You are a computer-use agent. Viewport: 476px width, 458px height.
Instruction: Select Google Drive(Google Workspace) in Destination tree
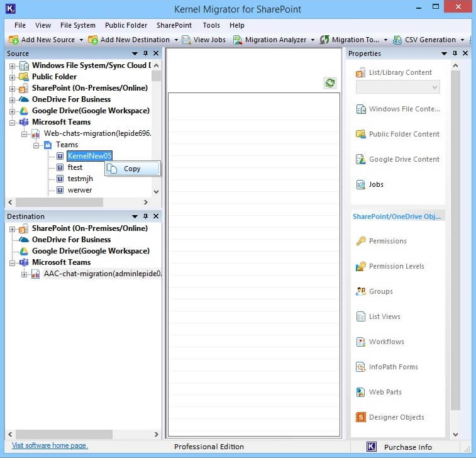(91, 251)
